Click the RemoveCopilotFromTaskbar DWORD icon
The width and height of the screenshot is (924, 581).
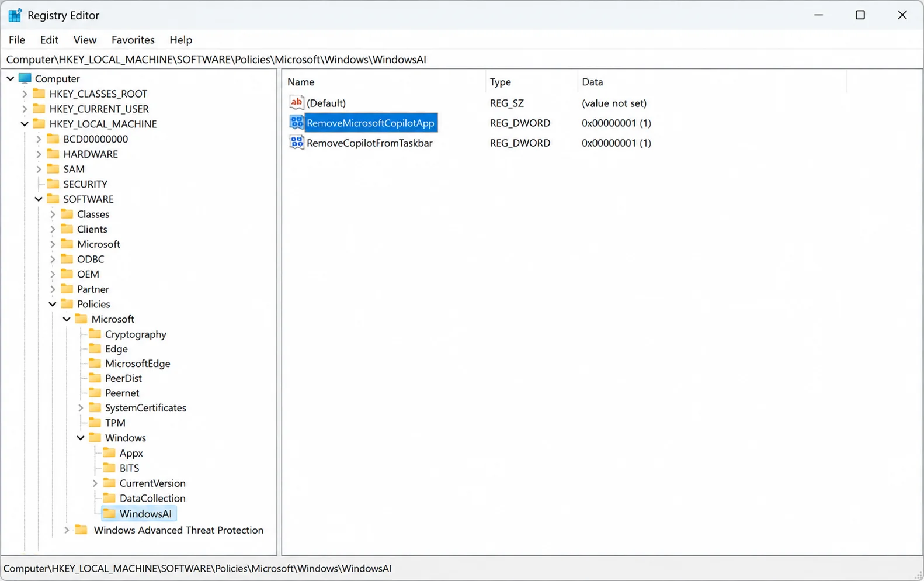tap(297, 143)
